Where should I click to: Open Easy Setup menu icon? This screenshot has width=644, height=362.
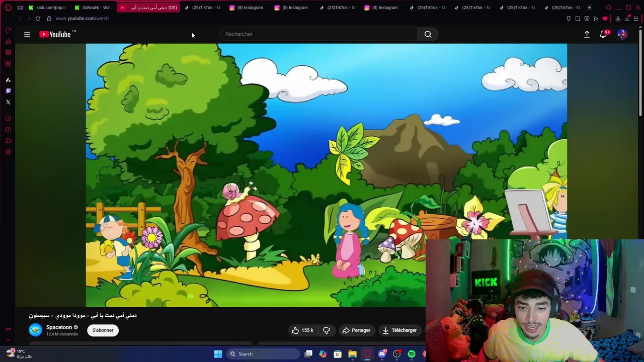coord(636,19)
